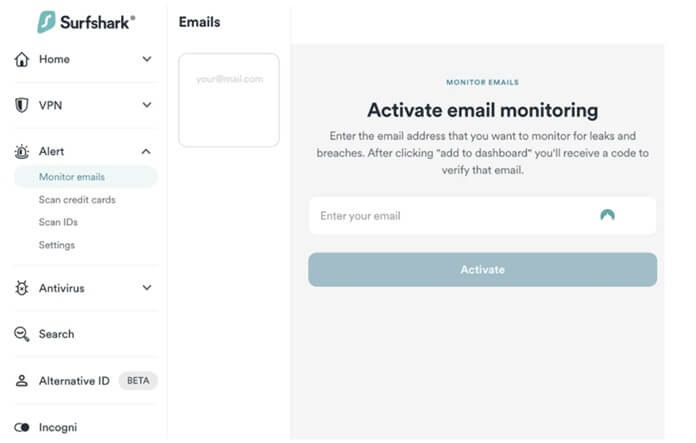Go to Scan credit cards

tap(77, 200)
